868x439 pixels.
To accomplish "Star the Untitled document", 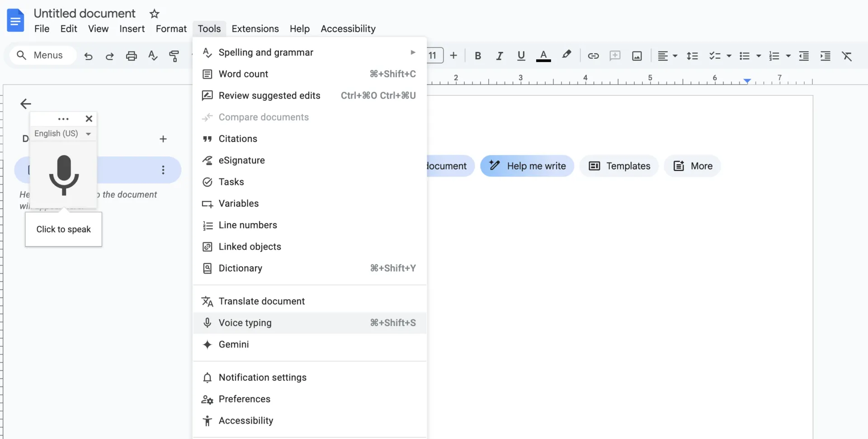I will point(154,14).
